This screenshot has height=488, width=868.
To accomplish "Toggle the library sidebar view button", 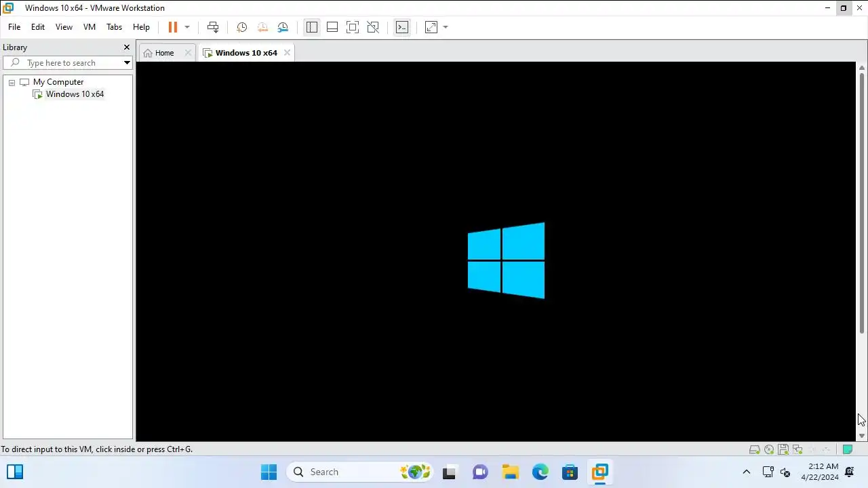I will click(311, 27).
